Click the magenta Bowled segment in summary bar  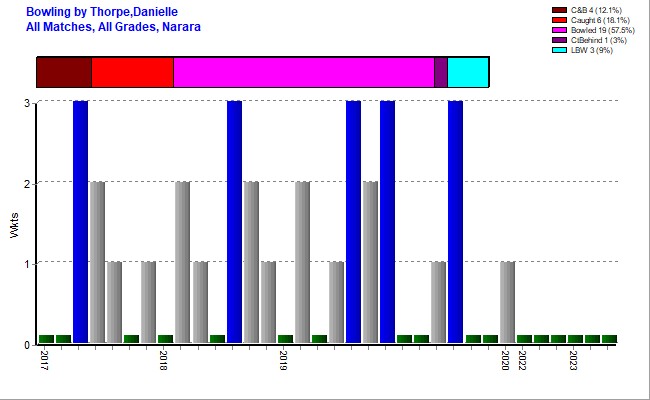coord(303,73)
